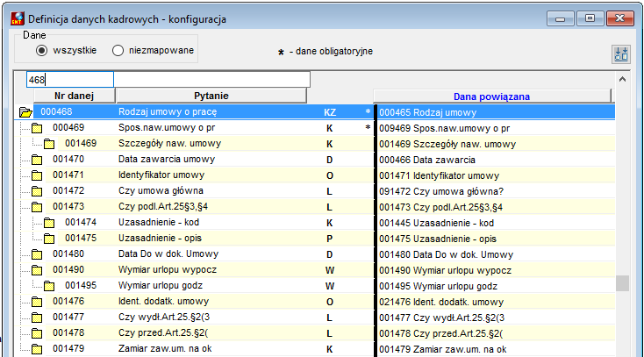Maximize the configuration window

[590, 18]
